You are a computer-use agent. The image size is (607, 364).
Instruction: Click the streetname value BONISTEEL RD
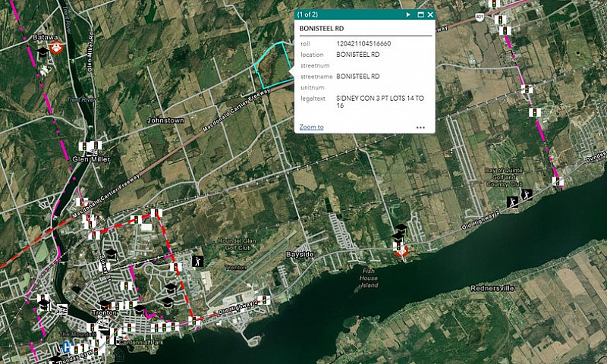point(357,76)
